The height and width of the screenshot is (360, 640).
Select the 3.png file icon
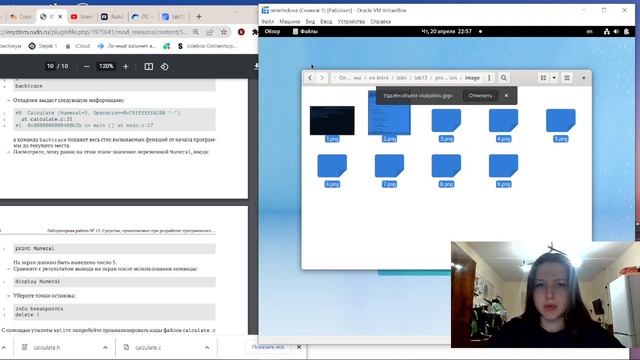[446, 120]
